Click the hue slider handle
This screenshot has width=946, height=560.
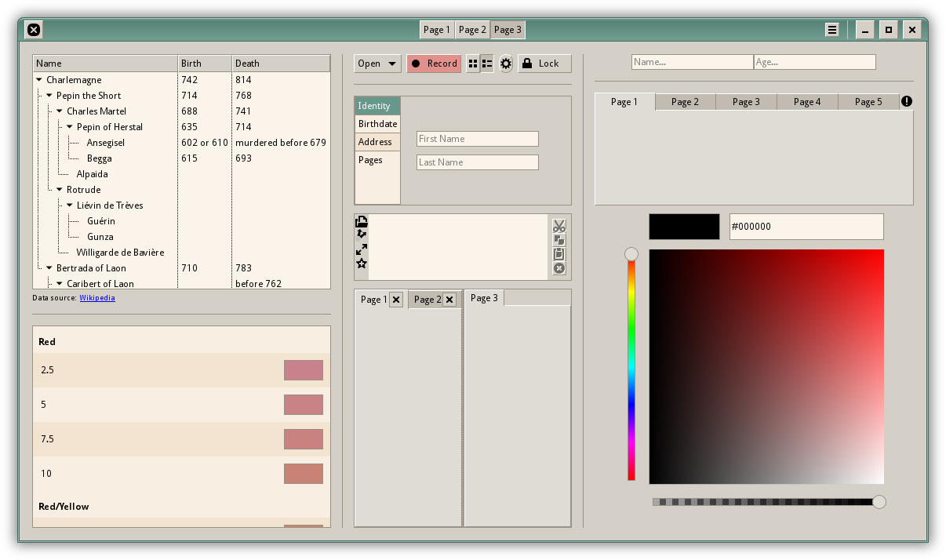(631, 254)
